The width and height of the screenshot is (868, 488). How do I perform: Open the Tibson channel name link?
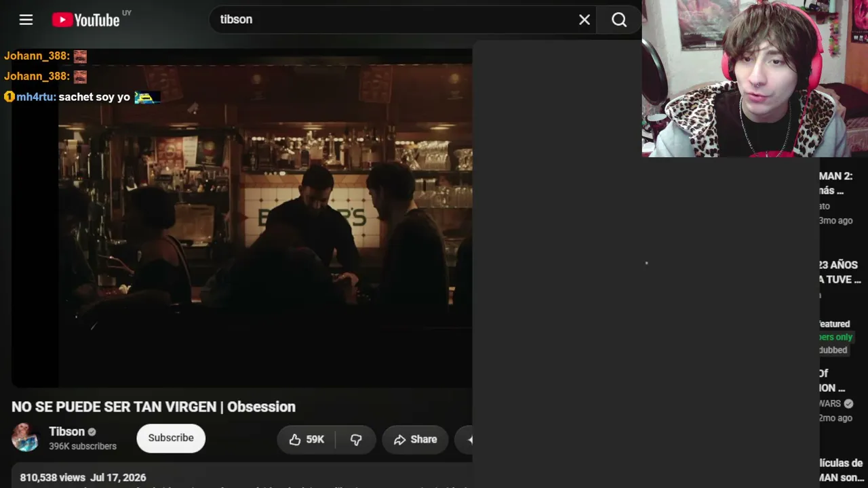coord(66,432)
